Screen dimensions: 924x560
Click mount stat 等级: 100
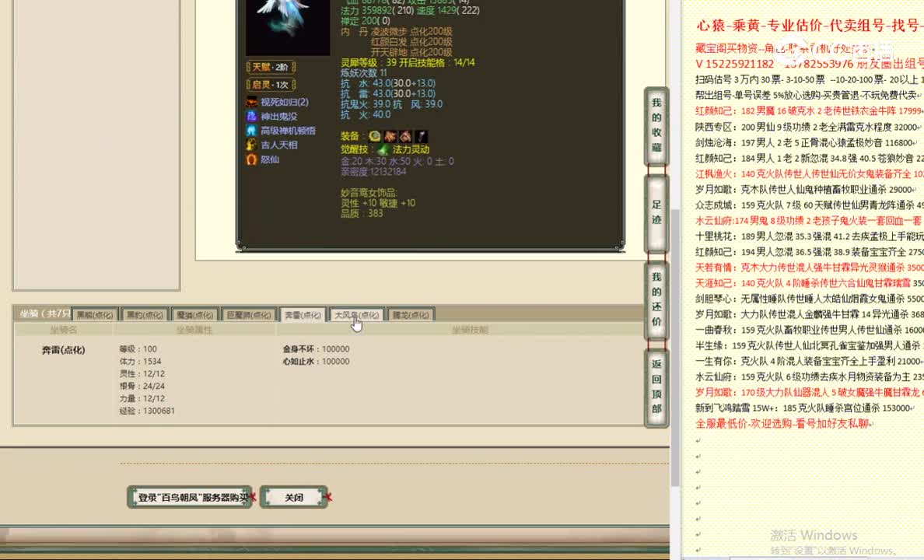pyautogui.click(x=138, y=349)
